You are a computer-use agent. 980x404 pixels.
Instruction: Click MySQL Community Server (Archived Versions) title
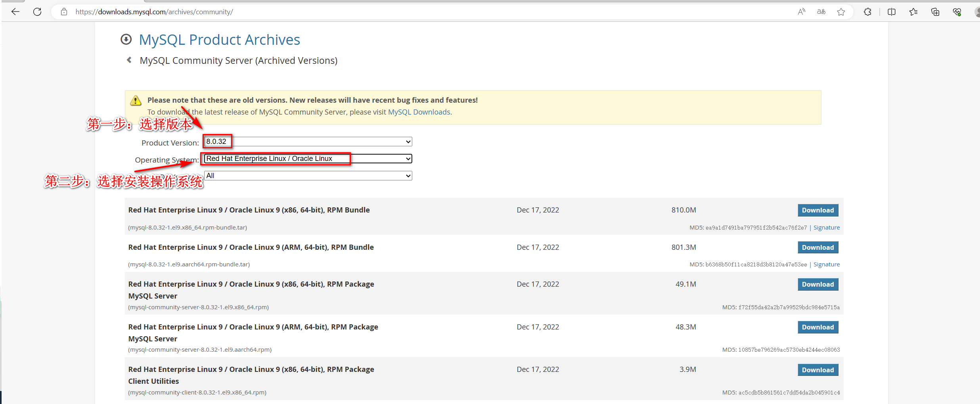point(239,61)
